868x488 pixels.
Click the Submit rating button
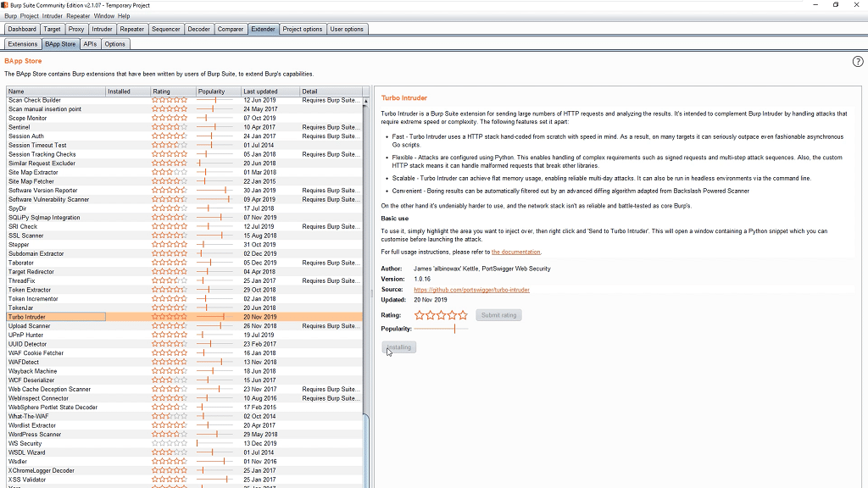pos(498,315)
